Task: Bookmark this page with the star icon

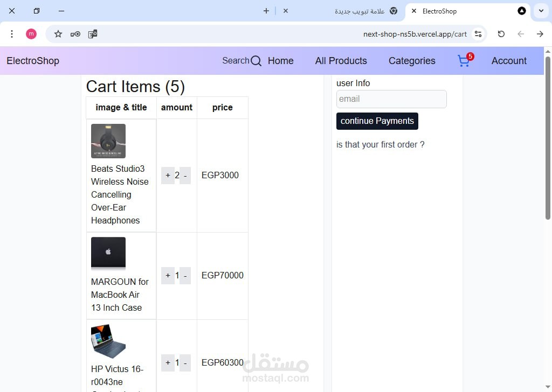Action: tap(58, 34)
